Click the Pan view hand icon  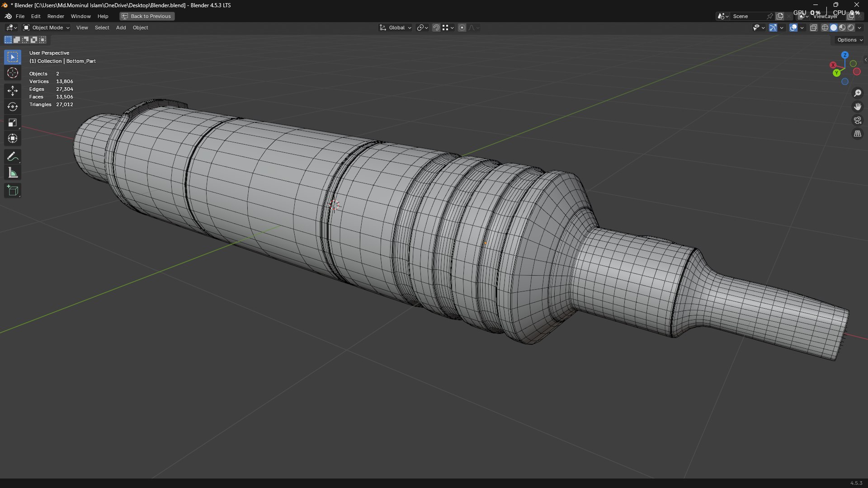858,107
